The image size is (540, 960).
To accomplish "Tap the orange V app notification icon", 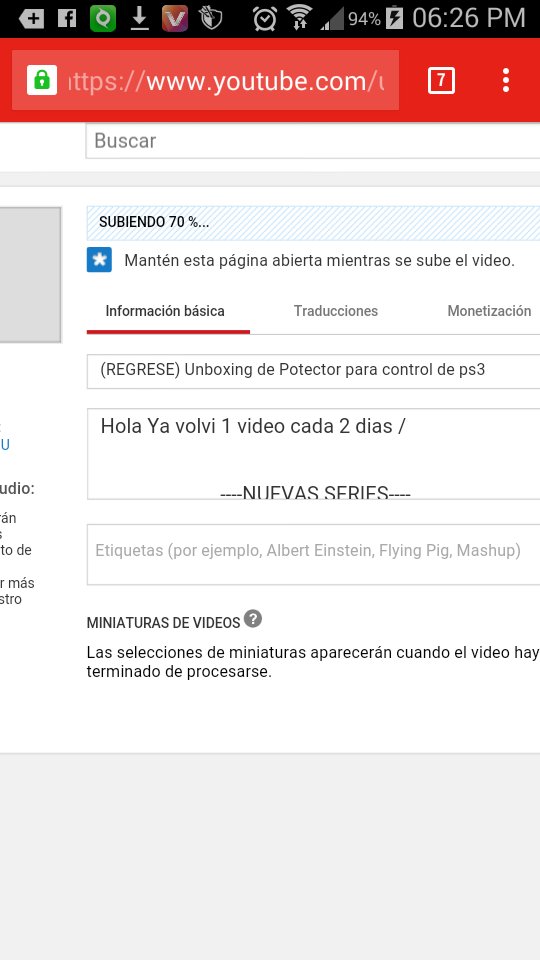I will tap(175, 18).
